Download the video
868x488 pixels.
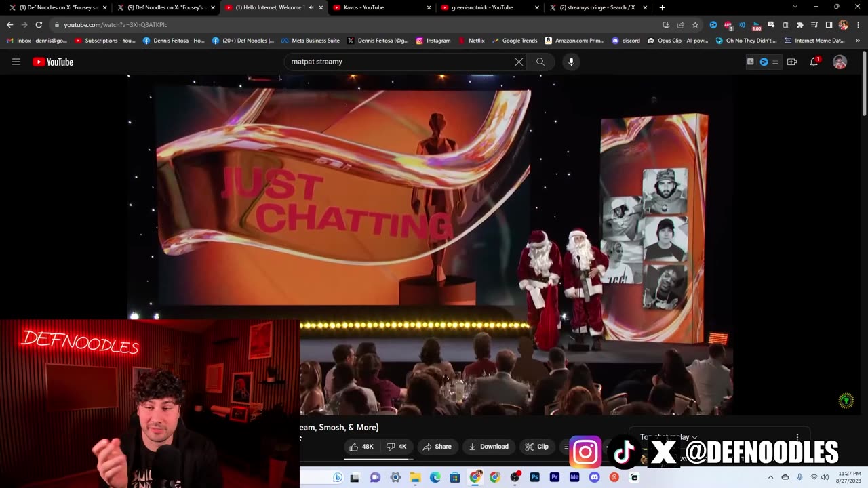tap(488, 447)
